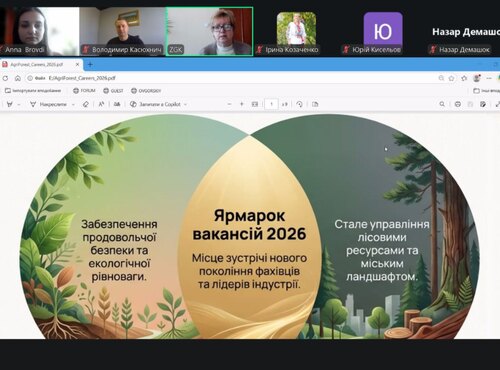Open the DVGORSKIY bookmark
The height and width of the screenshot is (370, 500).
coord(146,91)
